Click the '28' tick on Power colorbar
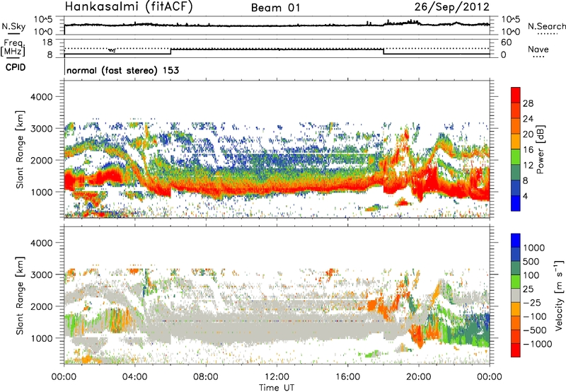The width and height of the screenshot is (566, 392). pyautogui.click(x=528, y=103)
